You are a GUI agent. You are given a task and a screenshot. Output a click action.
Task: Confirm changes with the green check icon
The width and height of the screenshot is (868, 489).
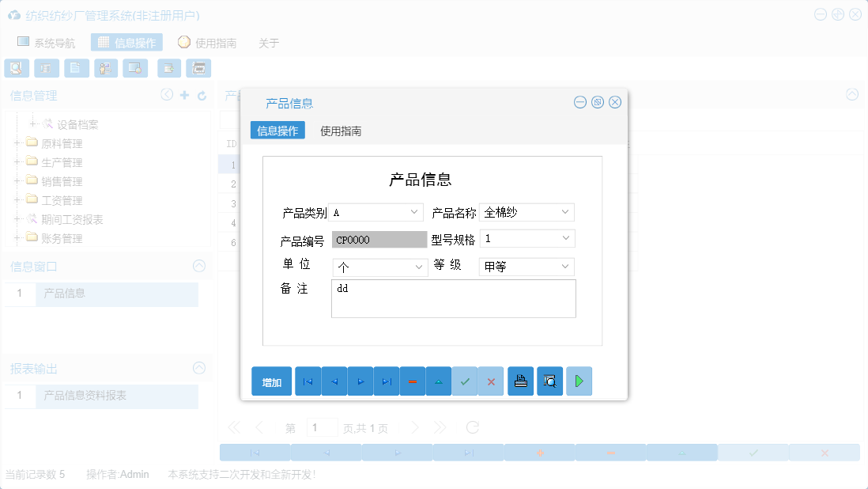[465, 381]
